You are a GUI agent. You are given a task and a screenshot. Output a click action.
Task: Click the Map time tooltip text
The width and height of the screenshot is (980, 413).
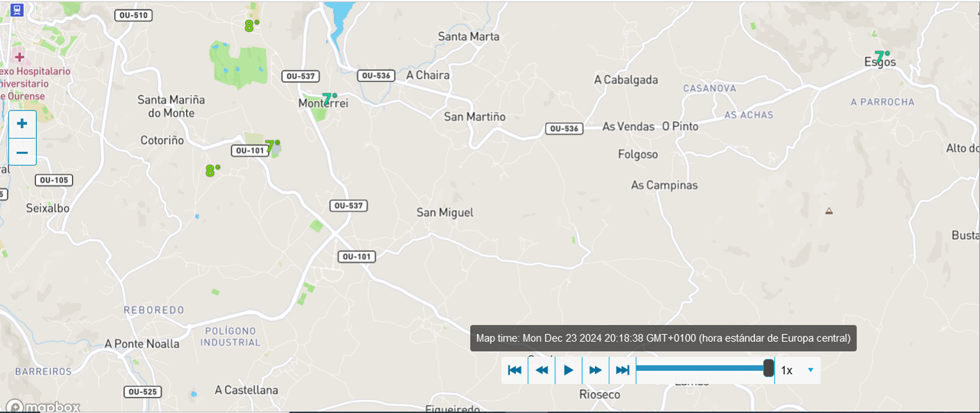coord(663,338)
